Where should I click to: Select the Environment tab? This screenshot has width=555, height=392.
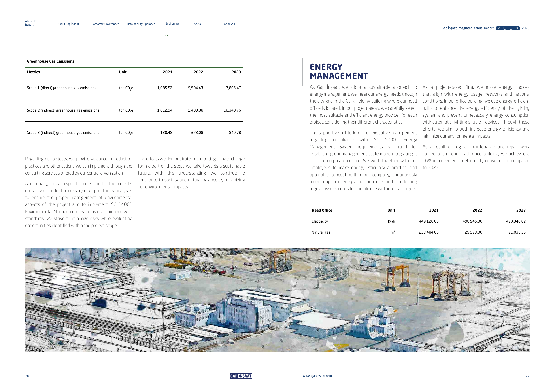[x=173, y=23]
